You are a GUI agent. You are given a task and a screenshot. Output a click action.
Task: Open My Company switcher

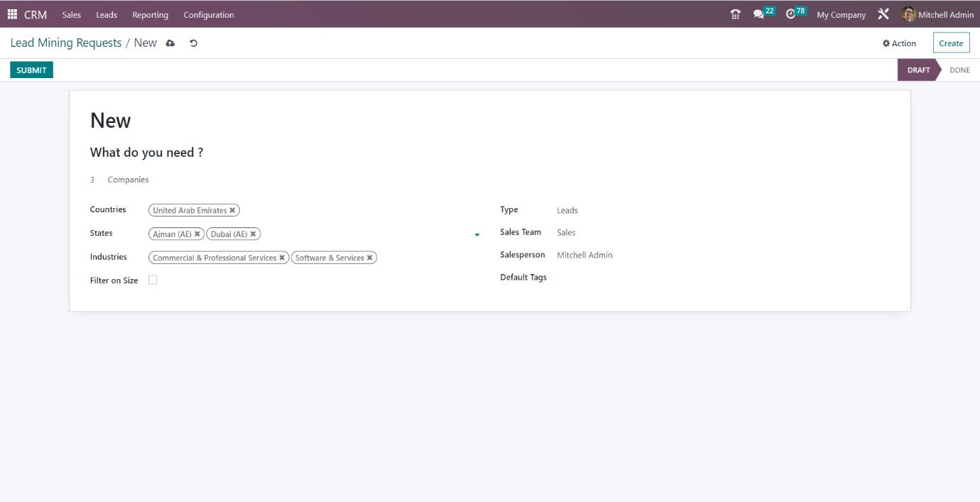(841, 14)
